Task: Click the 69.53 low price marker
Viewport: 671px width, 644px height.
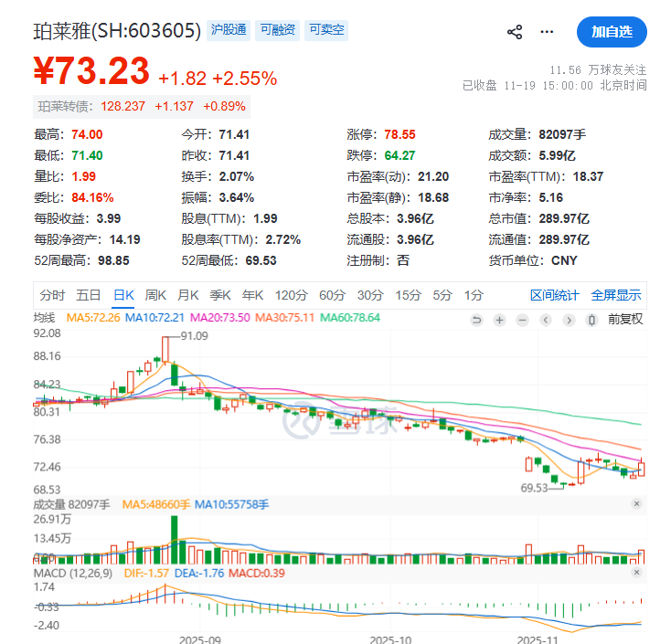Action: click(534, 488)
